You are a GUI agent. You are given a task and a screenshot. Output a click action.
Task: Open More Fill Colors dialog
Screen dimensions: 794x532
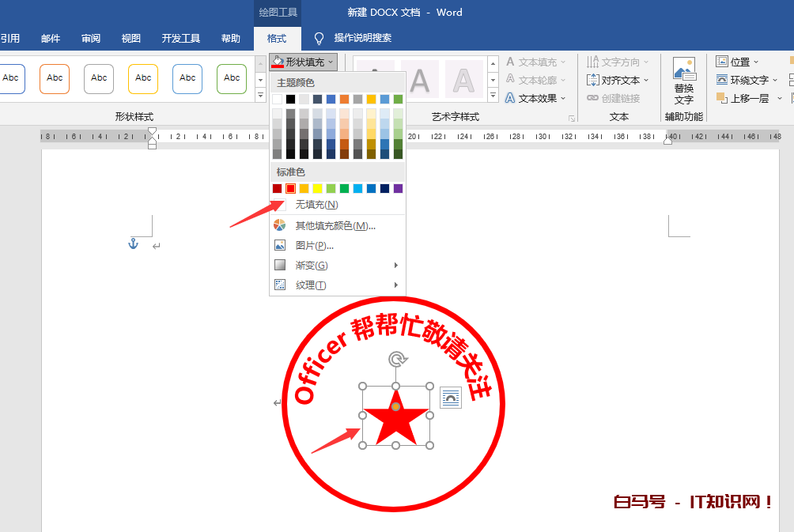click(x=335, y=225)
